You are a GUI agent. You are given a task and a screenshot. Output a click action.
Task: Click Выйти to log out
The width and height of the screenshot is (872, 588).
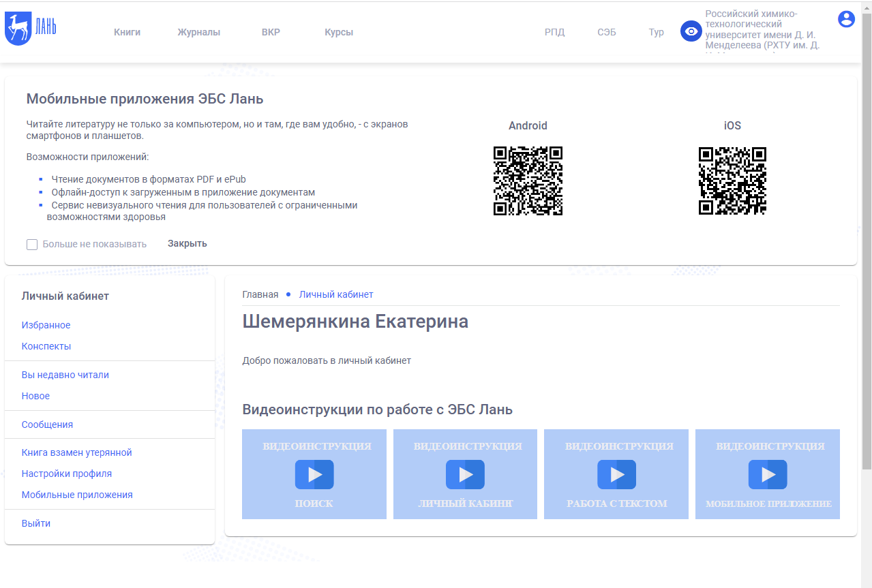[x=35, y=523]
